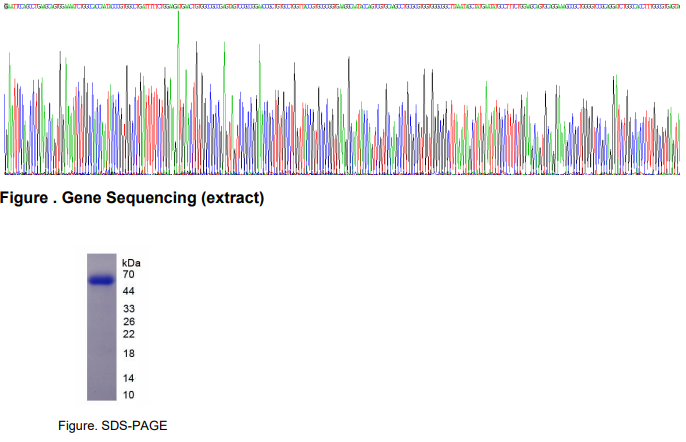Viewport: 686px width, 442px height.
Task: Select the SDS-PAGE gel lane image
Action: point(103,326)
